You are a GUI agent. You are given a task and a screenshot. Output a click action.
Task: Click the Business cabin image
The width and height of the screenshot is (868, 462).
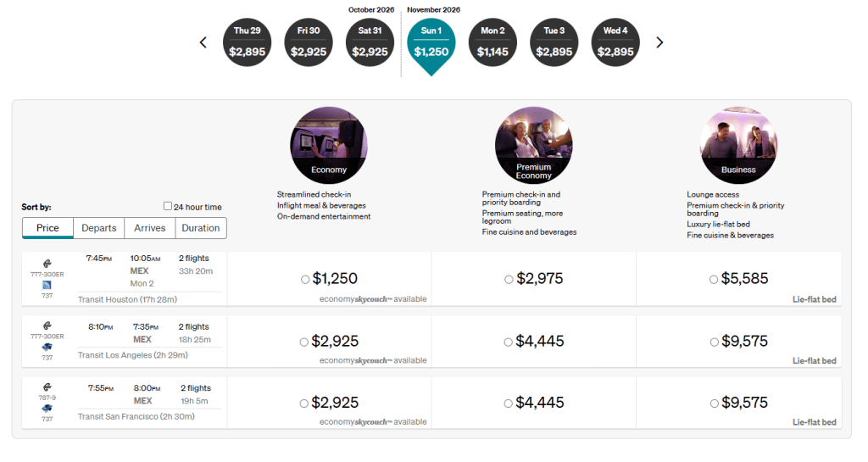(x=738, y=145)
